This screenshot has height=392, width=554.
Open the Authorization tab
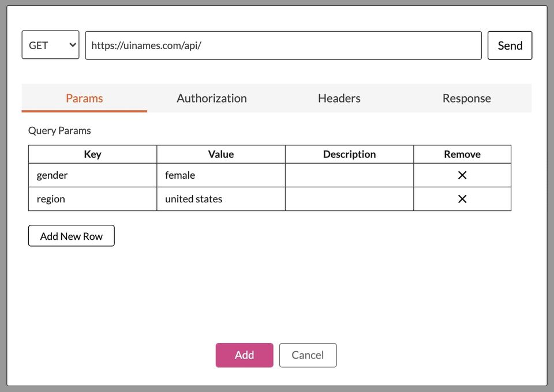[x=212, y=98]
